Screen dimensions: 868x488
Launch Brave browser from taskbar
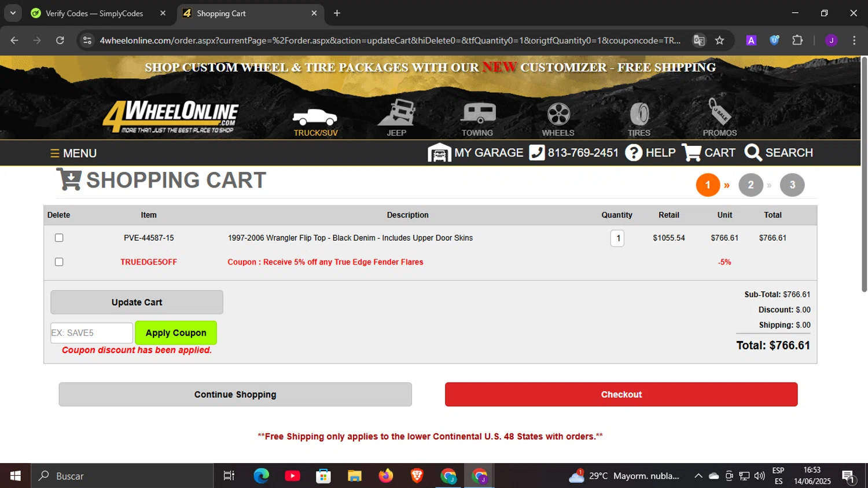click(x=417, y=476)
